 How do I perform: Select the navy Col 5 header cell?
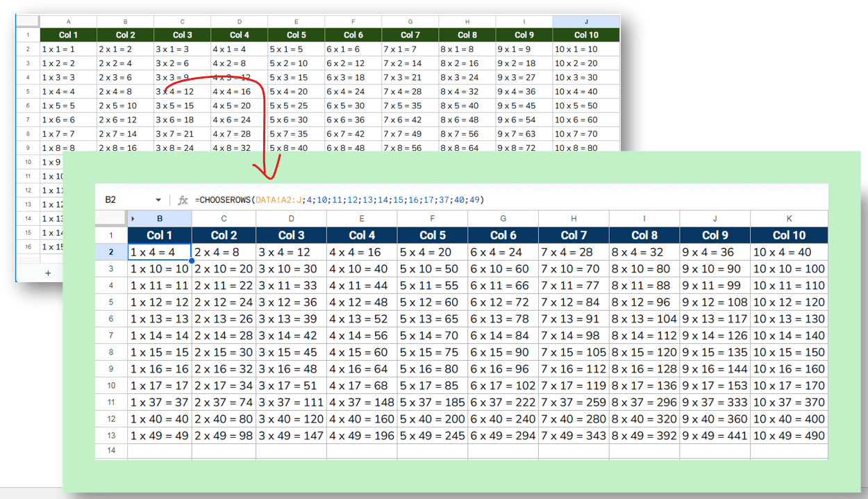click(432, 235)
